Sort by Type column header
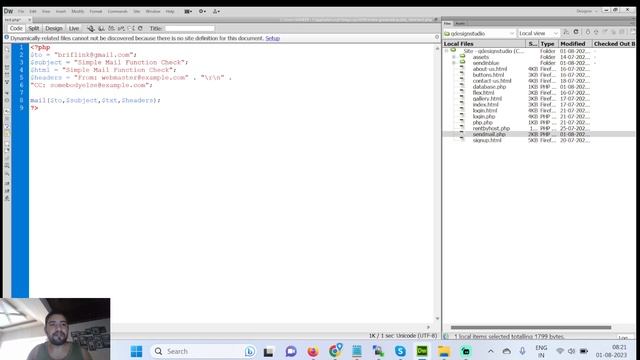Screen dimensions: 640x360 [548, 44]
